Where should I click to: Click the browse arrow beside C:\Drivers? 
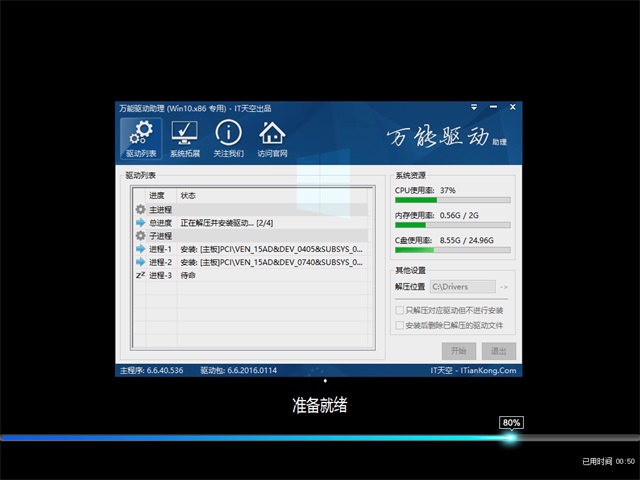tap(504, 287)
